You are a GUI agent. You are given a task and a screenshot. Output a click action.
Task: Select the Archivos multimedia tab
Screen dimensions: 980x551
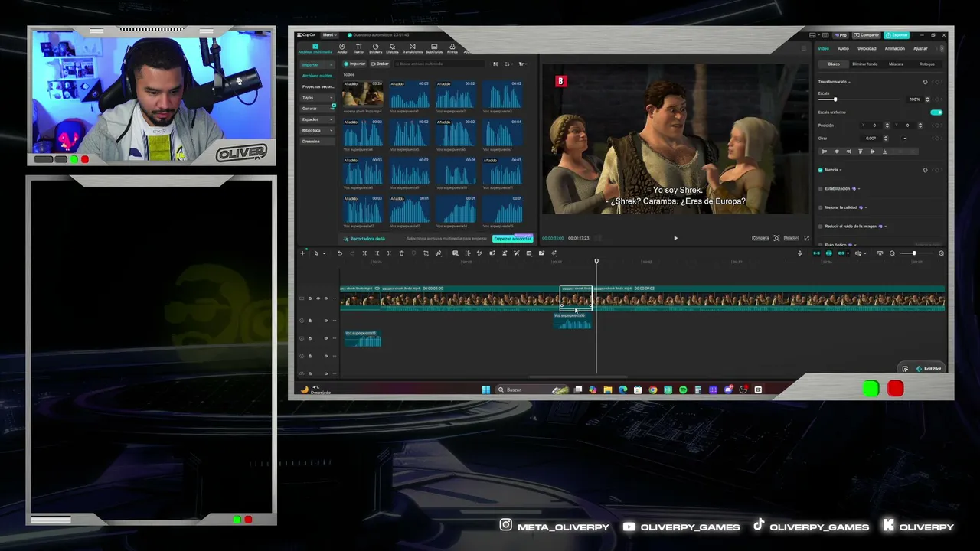point(315,48)
